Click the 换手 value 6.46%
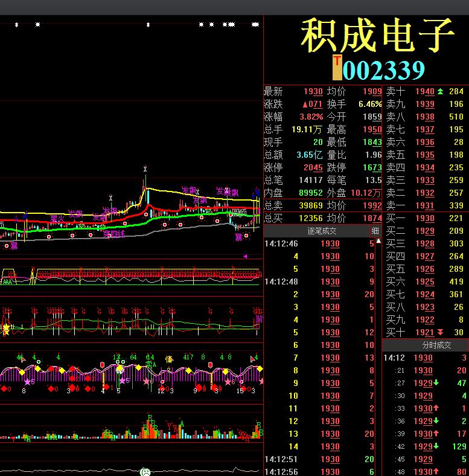 (x=370, y=104)
